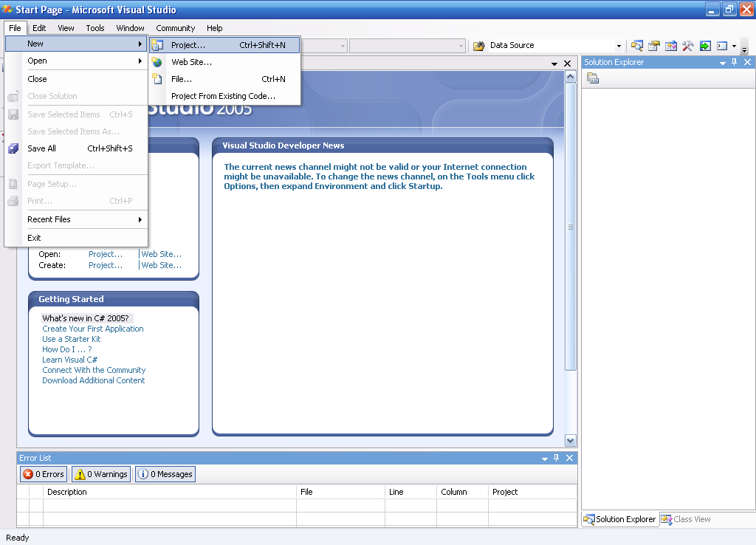Open Solution Explorer window position menu

tap(722, 63)
